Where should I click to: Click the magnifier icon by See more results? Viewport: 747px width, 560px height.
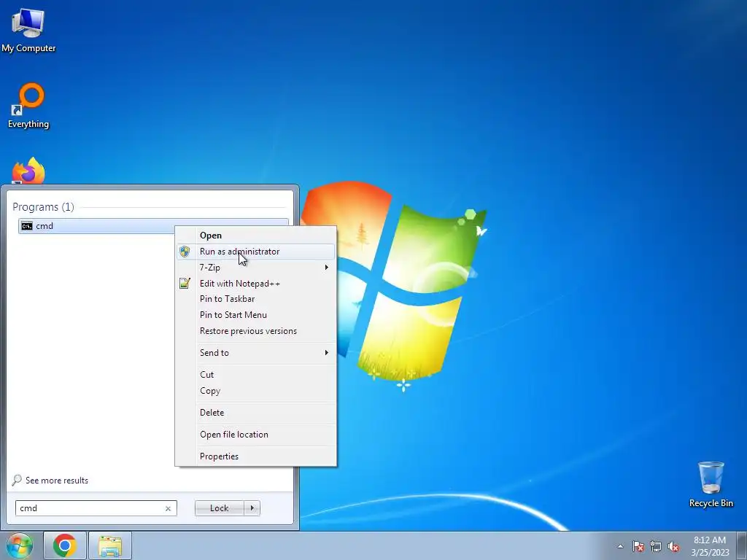click(x=17, y=480)
